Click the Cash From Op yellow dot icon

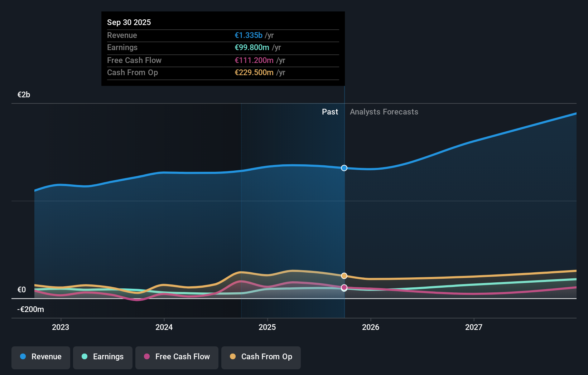[x=233, y=357]
